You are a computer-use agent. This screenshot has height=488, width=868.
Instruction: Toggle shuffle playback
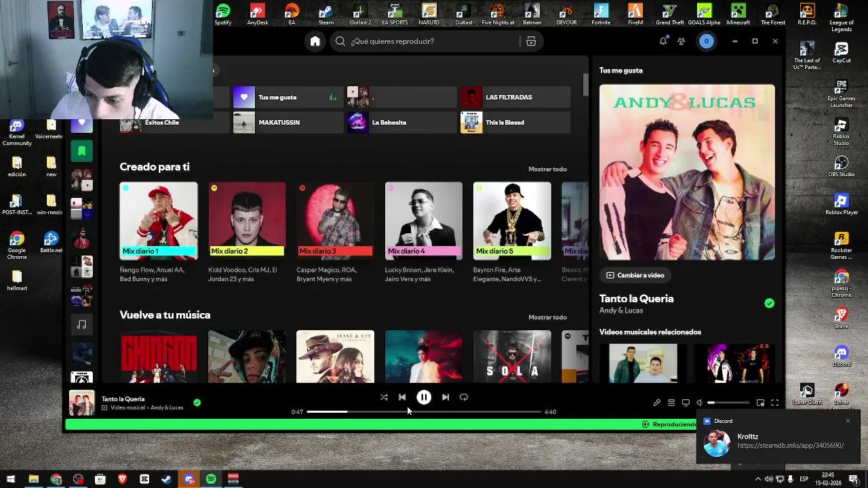click(x=384, y=397)
